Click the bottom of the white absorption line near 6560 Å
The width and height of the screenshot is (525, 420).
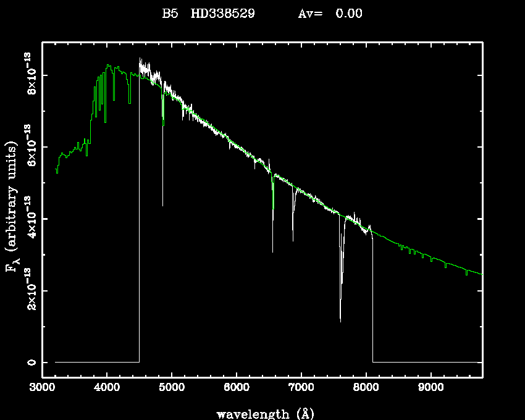pyautogui.click(x=272, y=250)
